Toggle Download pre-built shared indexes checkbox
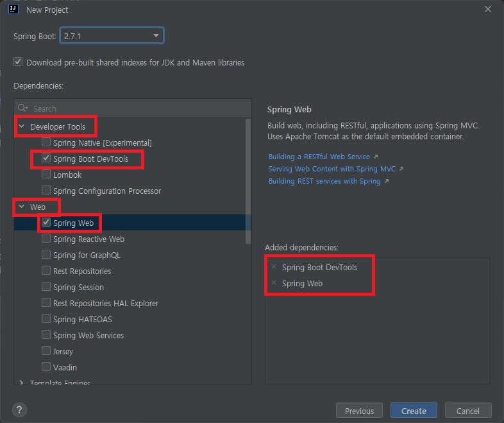Viewport: 504px width, 423px height. (x=18, y=62)
